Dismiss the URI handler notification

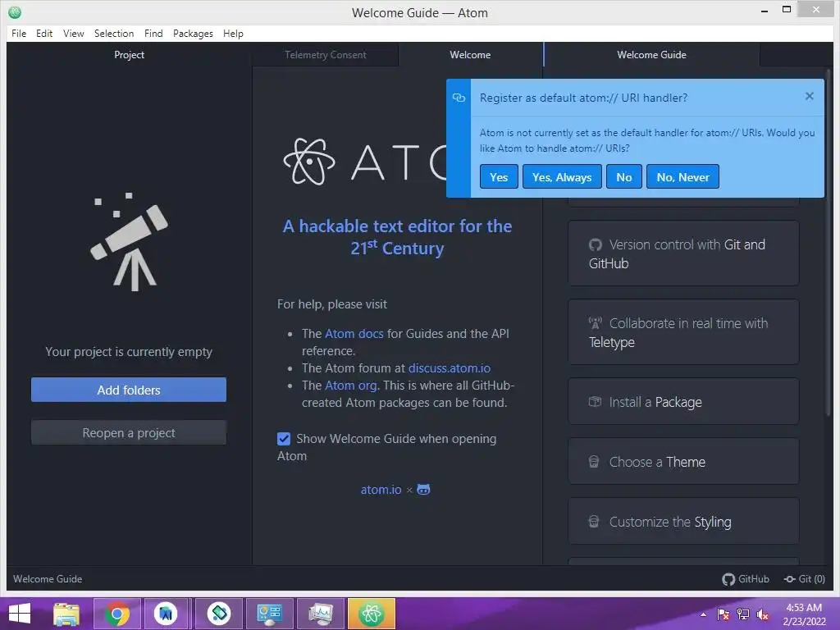coord(810,96)
